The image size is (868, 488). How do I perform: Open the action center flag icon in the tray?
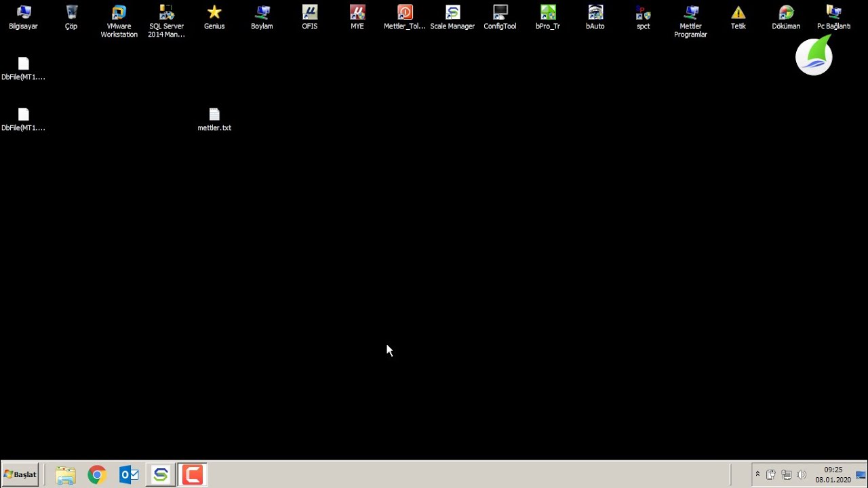pos(771,474)
